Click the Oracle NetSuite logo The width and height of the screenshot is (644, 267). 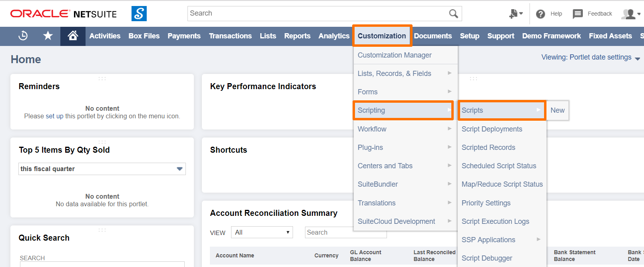[x=64, y=14]
